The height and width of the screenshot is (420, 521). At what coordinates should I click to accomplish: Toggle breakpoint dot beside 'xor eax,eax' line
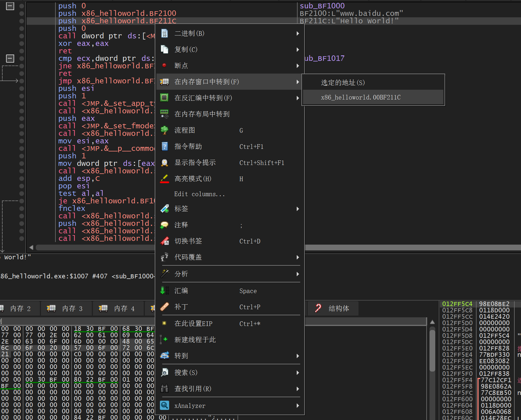point(22,44)
